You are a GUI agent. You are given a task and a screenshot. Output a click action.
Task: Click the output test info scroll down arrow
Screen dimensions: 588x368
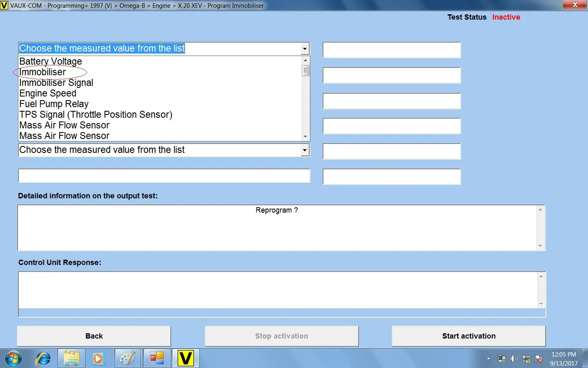[540, 246]
